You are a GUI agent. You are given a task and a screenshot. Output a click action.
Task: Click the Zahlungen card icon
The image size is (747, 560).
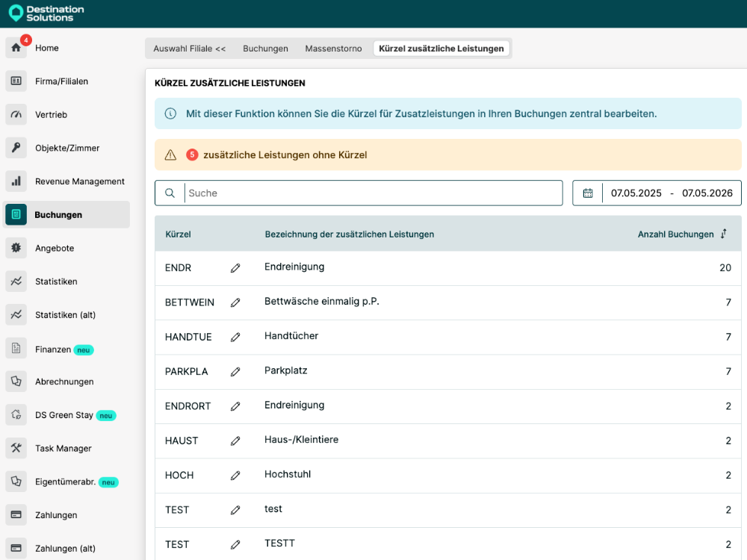pos(16,514)
